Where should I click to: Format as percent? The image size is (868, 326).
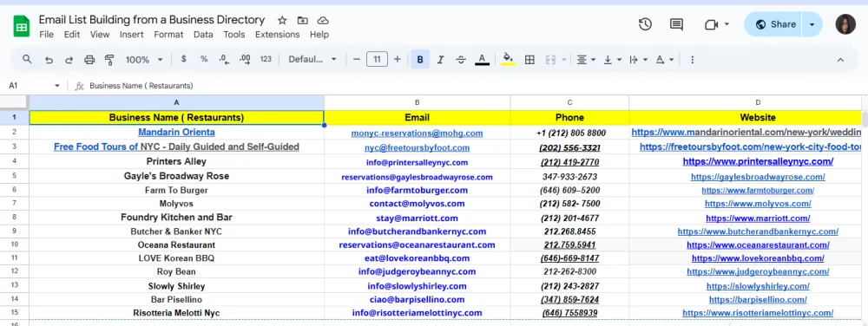tap(204, 59)
